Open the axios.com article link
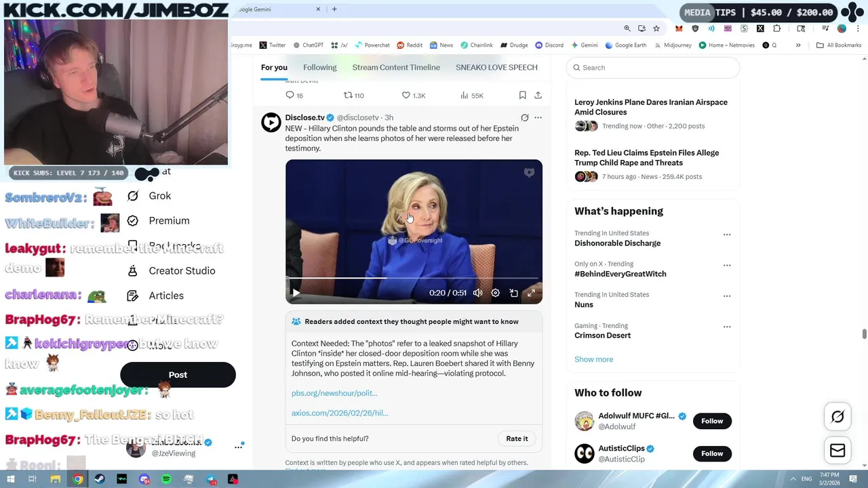The image size is (868, 488). (x=340, y=413)
